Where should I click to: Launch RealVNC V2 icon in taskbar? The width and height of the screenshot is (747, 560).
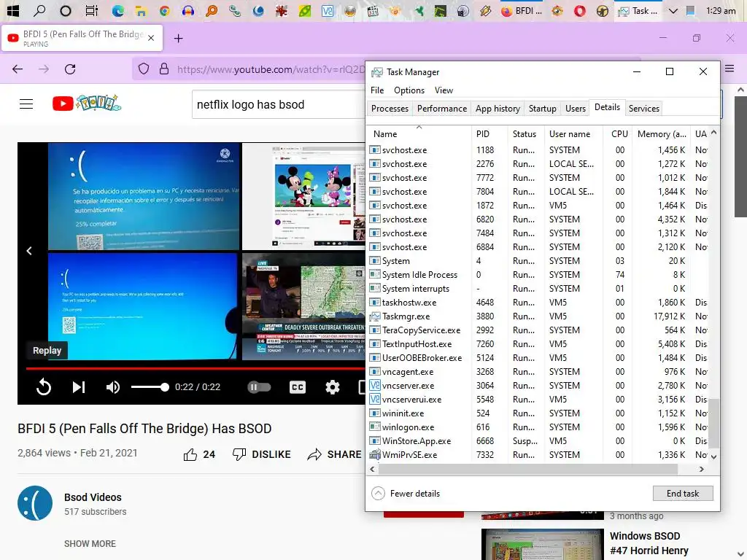(x=328, y=10)
